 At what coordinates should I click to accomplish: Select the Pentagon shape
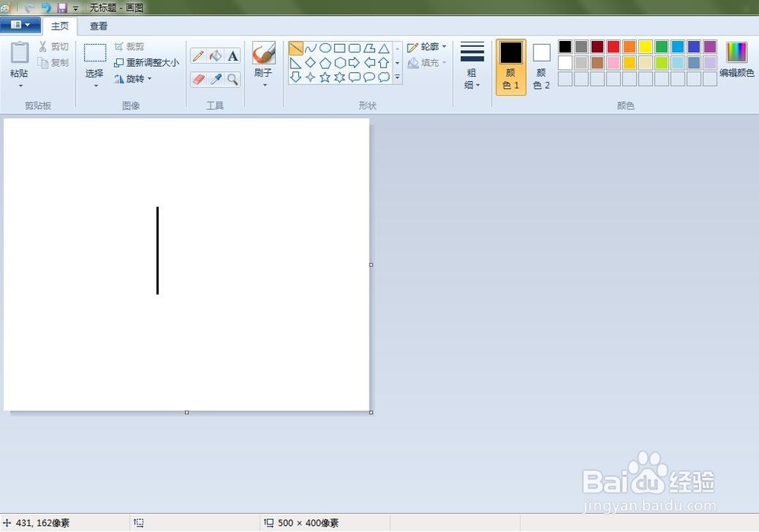pos(326,62)
